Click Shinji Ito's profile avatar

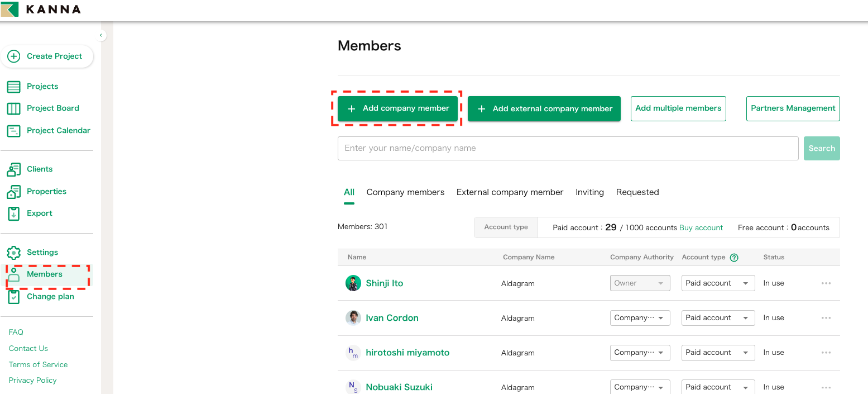pos(353,283)
